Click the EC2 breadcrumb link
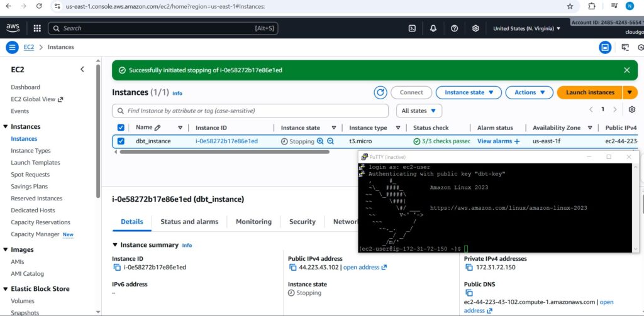The width and height of the screenshot is (644, 316). pyautogui.click(x=29, y=47)
